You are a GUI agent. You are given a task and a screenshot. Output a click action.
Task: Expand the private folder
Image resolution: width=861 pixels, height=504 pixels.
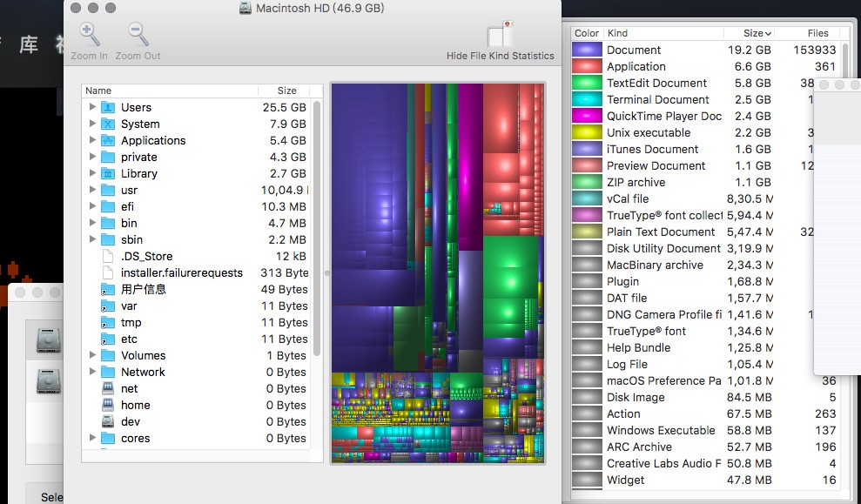[92, 157]
